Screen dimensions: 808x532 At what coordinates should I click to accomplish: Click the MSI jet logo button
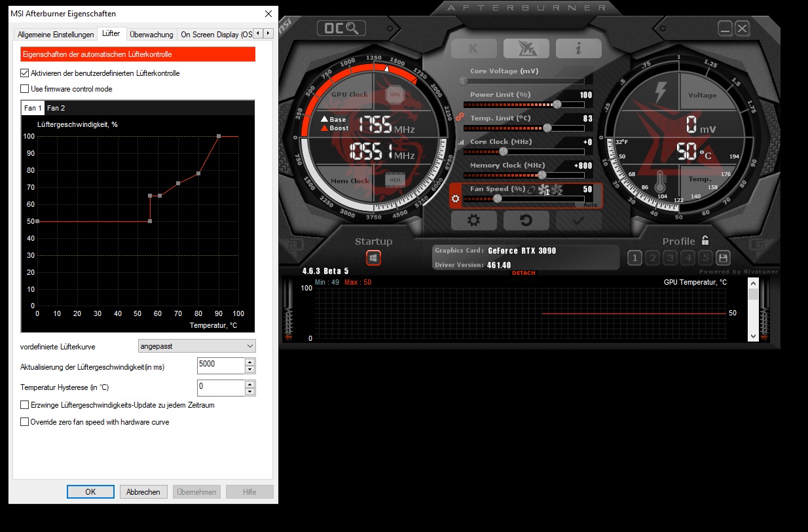click(x=526, y=48)
